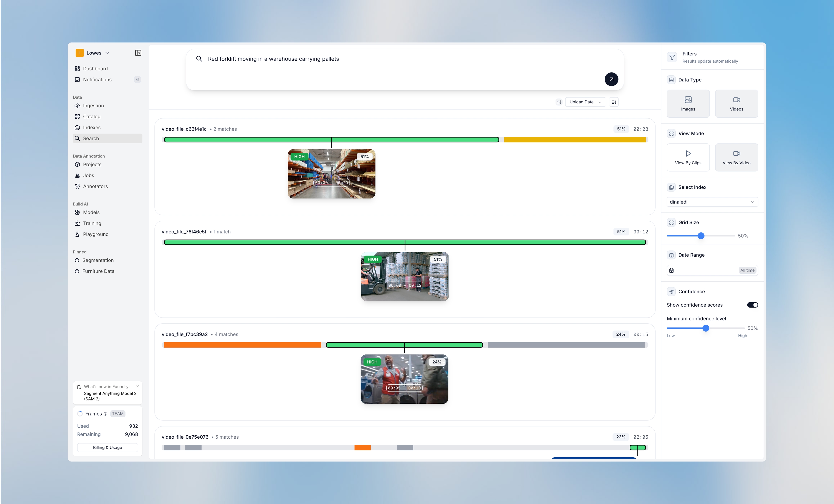Select the Annotators icon
Viewport: 834px width, 504px height.
point(78,186)
